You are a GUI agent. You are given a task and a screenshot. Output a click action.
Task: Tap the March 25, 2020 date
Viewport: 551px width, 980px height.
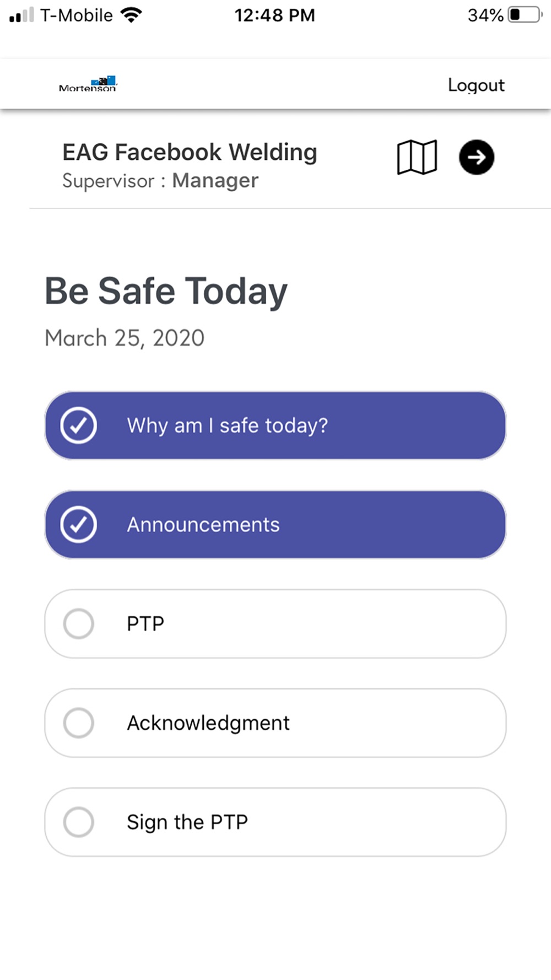click(125, 338)
